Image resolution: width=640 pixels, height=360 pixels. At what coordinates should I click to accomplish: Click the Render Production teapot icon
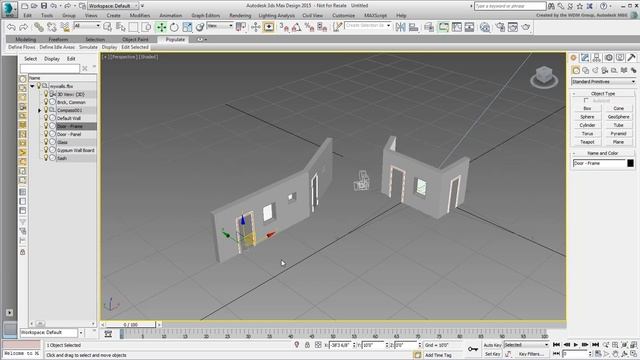[526, 27]
